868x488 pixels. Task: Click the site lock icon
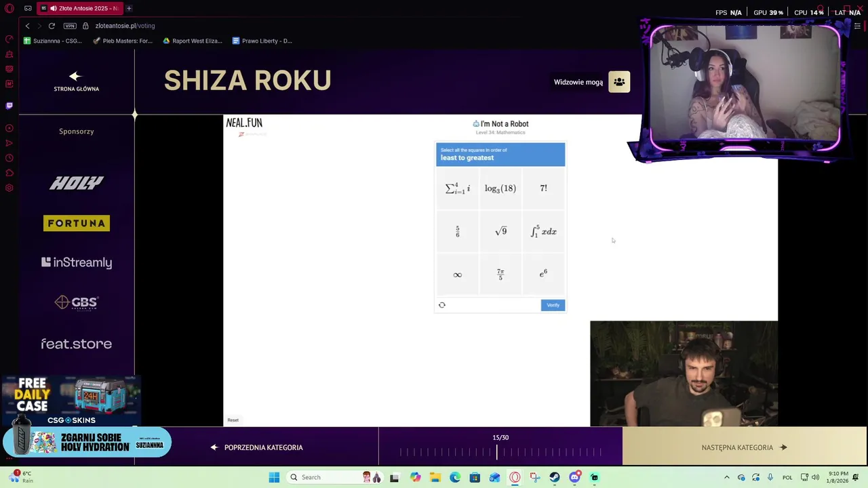pyautogui.click(x=85, y=26)
